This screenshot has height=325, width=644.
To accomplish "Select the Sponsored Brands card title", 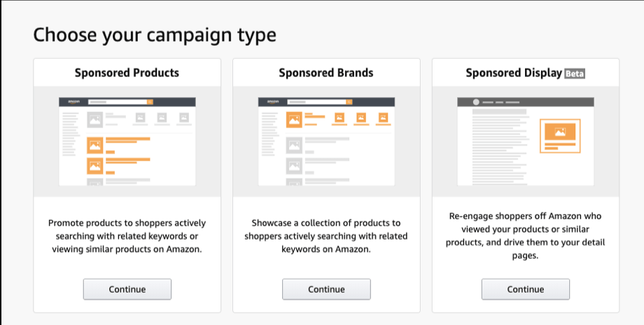I will (x=326, y=73).
